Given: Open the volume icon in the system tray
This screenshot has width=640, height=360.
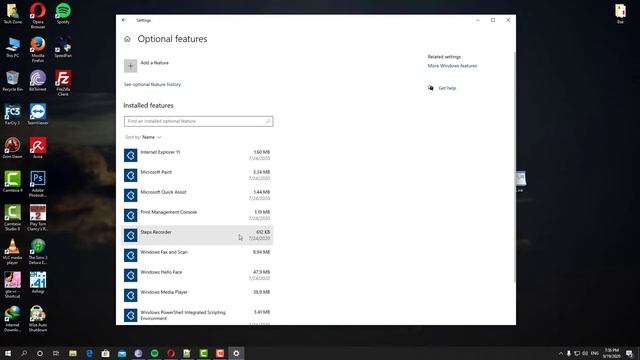Looking at the screenshot, I should tap(585, 353).
